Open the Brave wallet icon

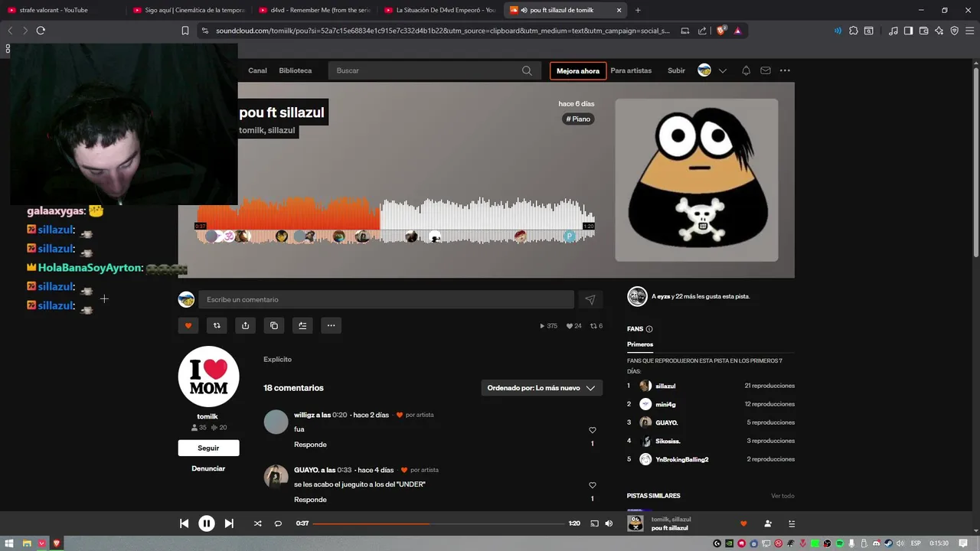923,31
